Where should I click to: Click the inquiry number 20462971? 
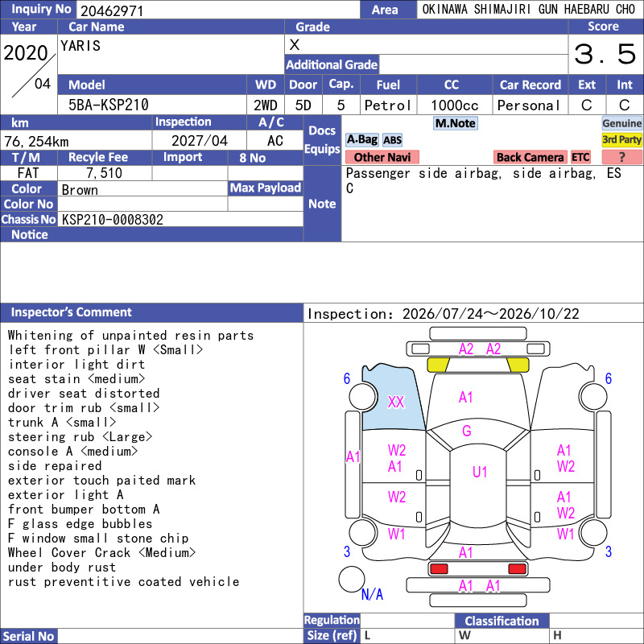coord(112,10)
